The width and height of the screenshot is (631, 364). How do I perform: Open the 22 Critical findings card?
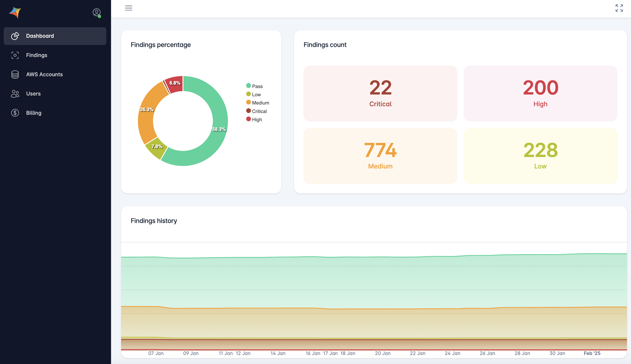pos(380,93)
